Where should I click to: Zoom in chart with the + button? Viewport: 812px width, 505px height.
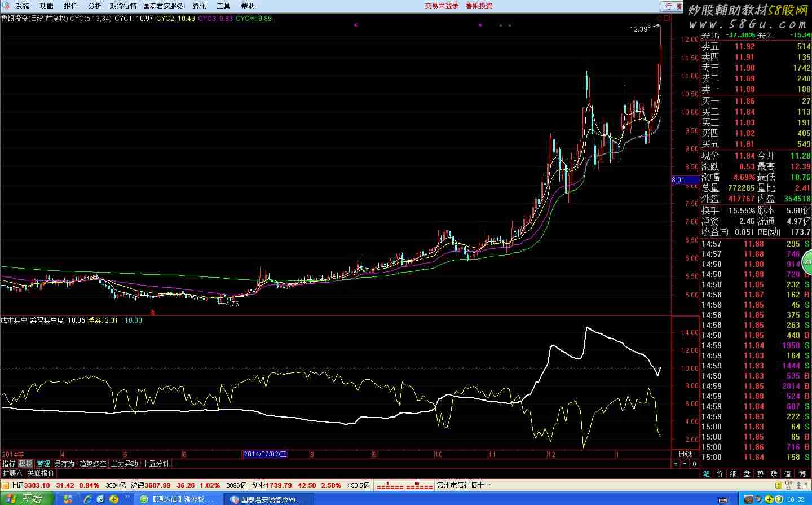click(676, 464)
